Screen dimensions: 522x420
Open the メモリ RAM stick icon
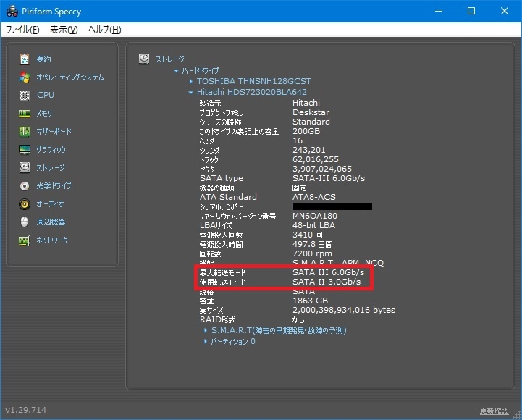25,114
